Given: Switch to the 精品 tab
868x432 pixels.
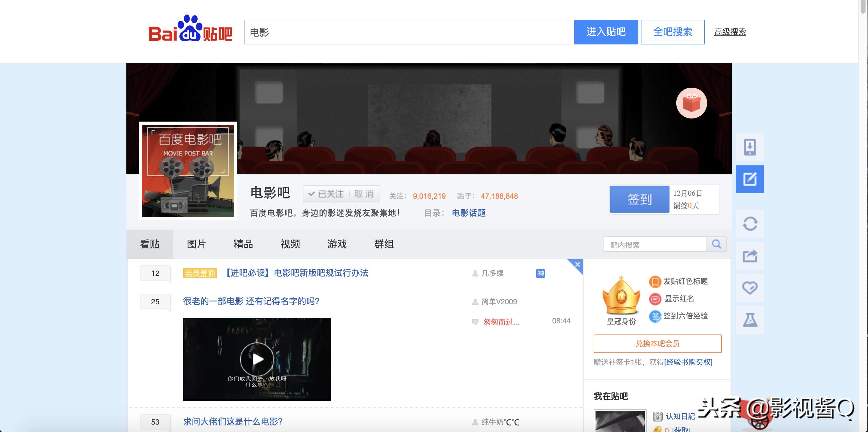Looking at the screenshot, I should pyautogui.click(x=243, y=244).
